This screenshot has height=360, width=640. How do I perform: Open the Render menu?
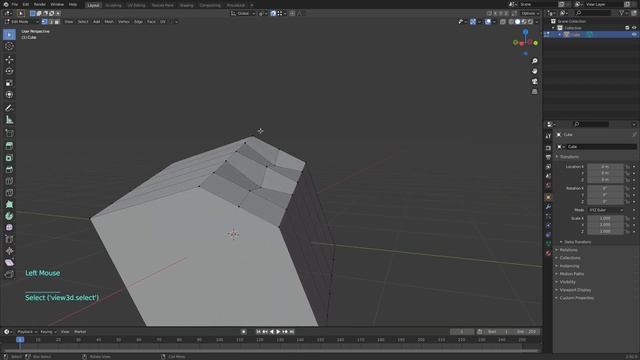40,4
